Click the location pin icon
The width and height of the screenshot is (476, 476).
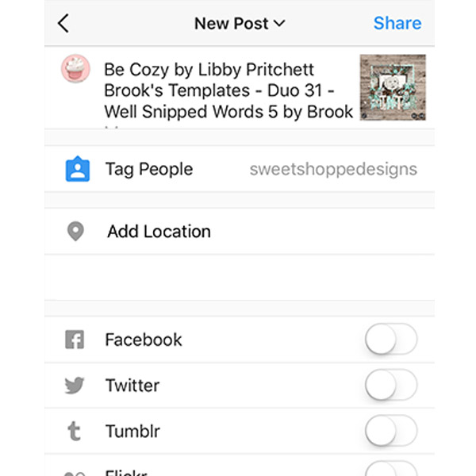click(x=75, y=232)
